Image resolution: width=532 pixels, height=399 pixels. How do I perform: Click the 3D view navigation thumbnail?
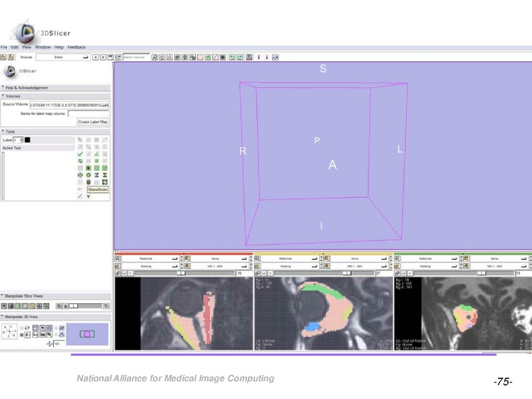point(87,334)
